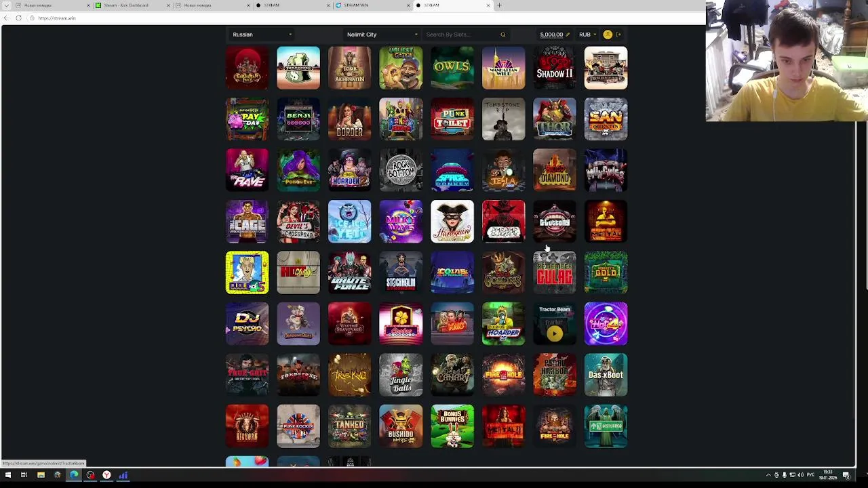Open the Bushido Ways slot tile
This screenshot has height=488, width=868.
(x=401, y=426)
